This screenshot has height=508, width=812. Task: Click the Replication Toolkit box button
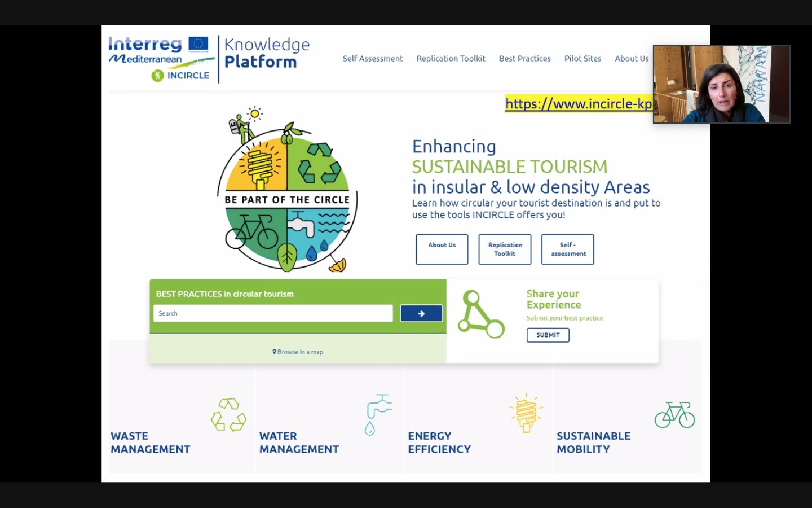(x=505, y=249)
